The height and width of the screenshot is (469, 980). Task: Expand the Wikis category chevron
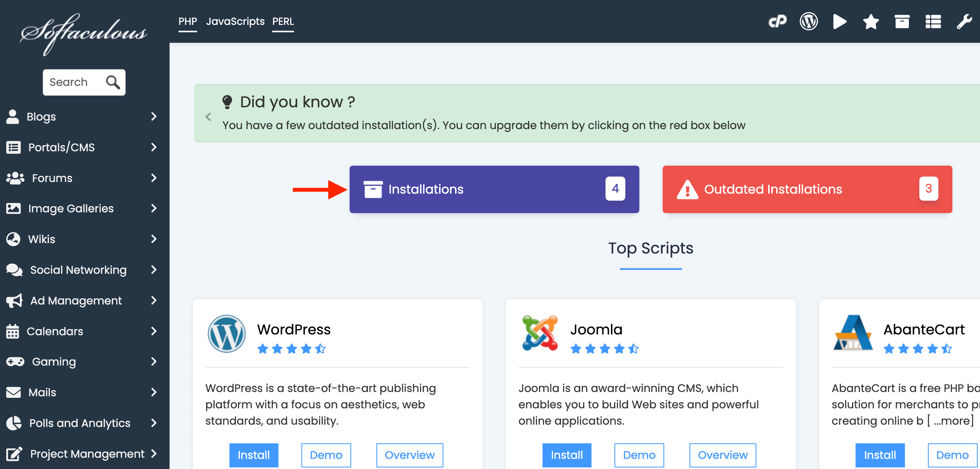pyautogui.click(x=154, y=239)
